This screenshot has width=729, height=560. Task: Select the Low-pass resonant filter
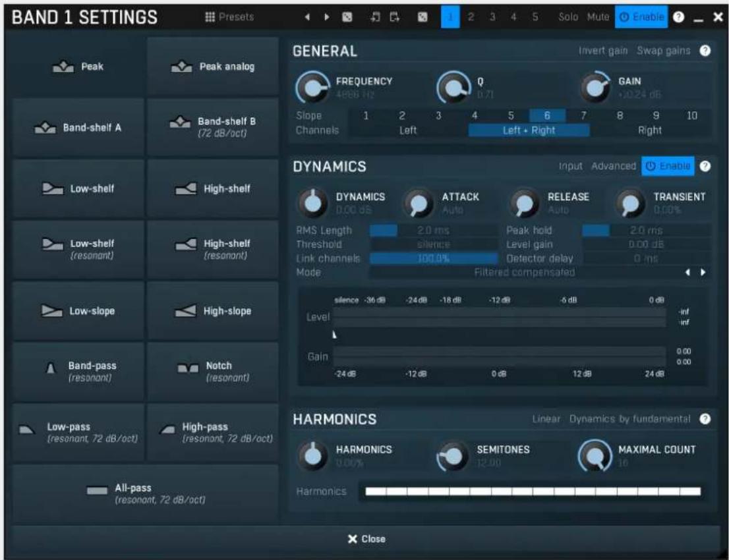[x=78, y=433]
